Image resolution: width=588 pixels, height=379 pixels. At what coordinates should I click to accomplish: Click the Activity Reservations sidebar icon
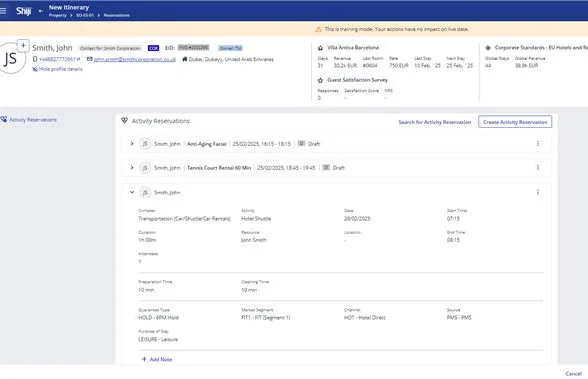click(x=4, y=119)
